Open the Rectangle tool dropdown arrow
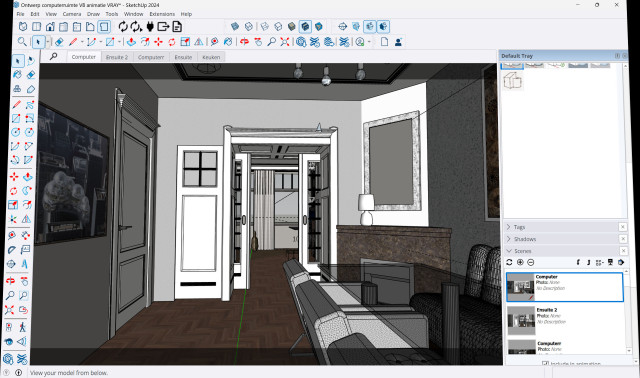Screen dimensions: 640x378 [x=120, y=42]
